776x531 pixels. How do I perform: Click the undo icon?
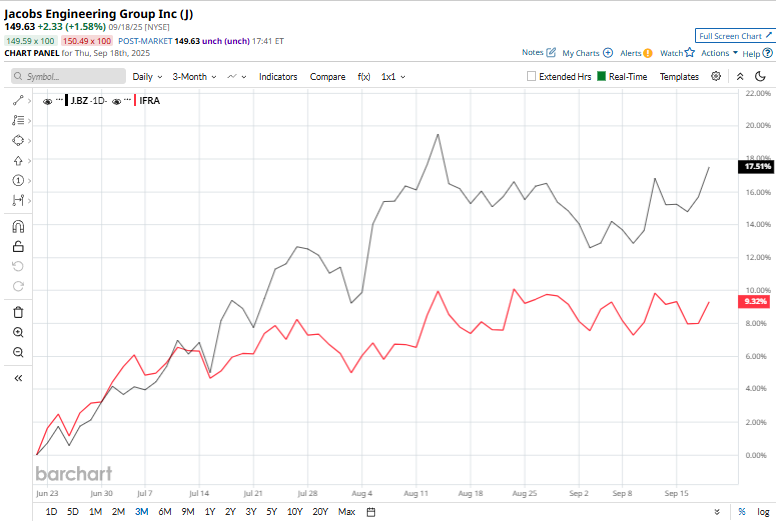(x=18, y=266)
